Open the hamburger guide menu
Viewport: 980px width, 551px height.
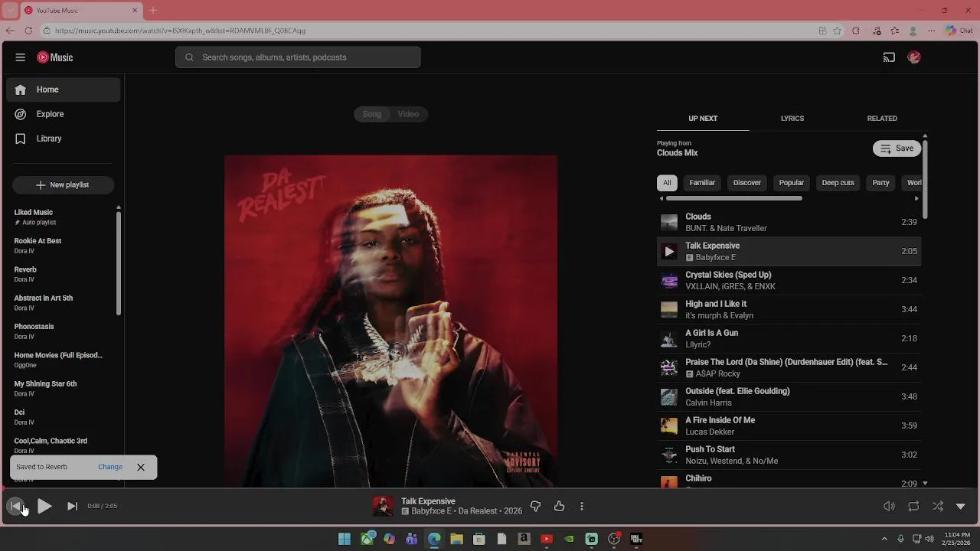click(21, 57)
